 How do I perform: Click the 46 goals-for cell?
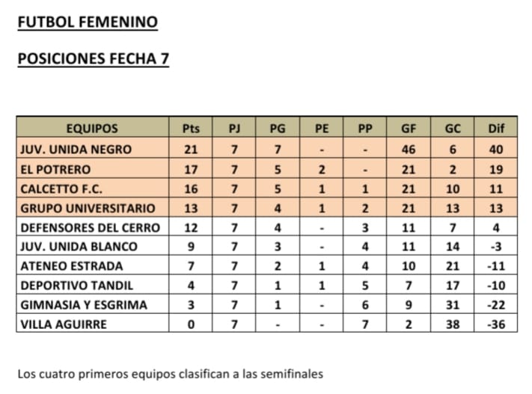[x=409, y=150]
